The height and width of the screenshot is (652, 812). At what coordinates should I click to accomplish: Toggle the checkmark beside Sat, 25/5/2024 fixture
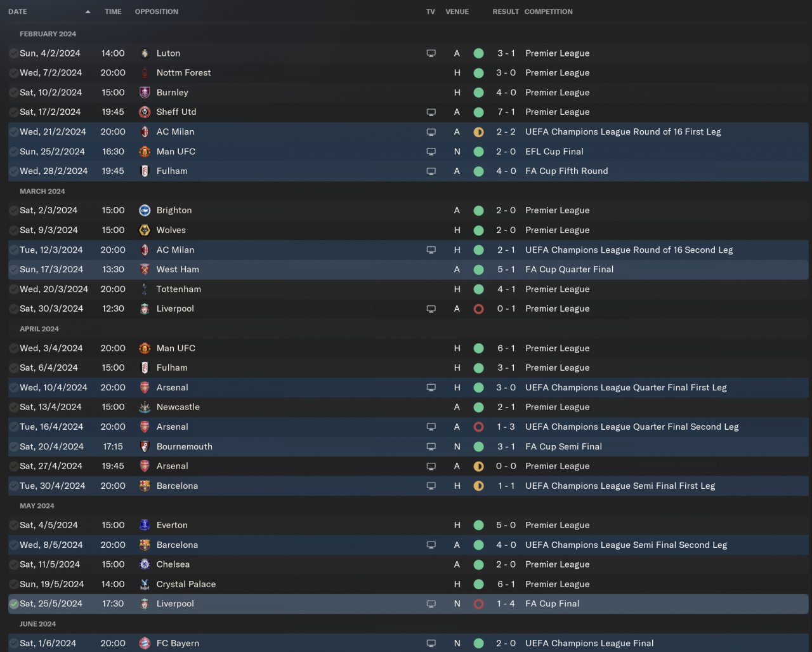[x=13, y=604]
